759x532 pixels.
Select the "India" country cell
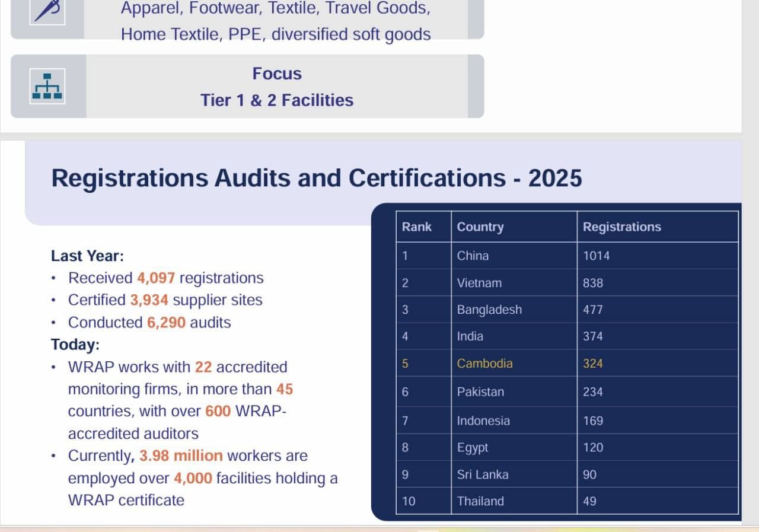[x=470, y=336]
